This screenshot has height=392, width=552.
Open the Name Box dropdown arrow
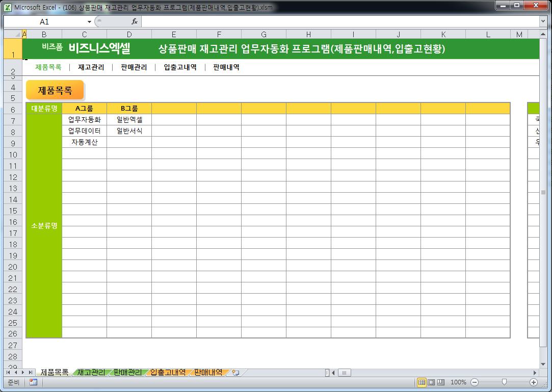89,22
